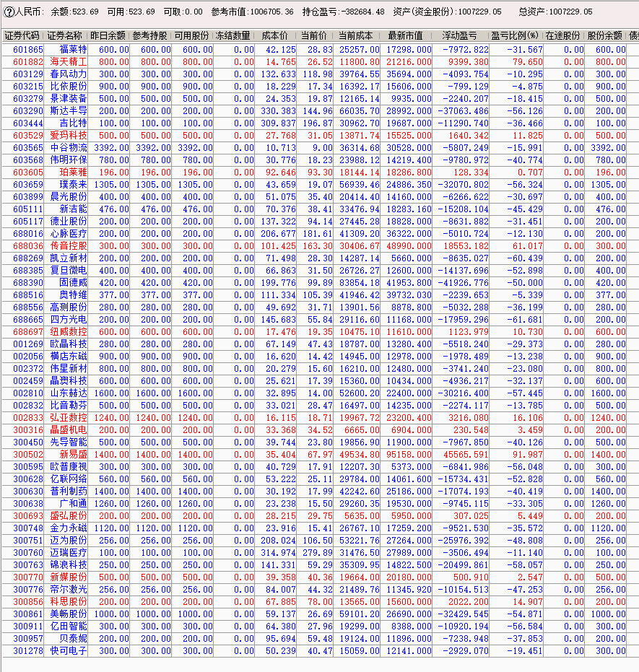Click the 新易盛 stock name
This screenshot has width=639, height=672.
click(x=73, y=455)
